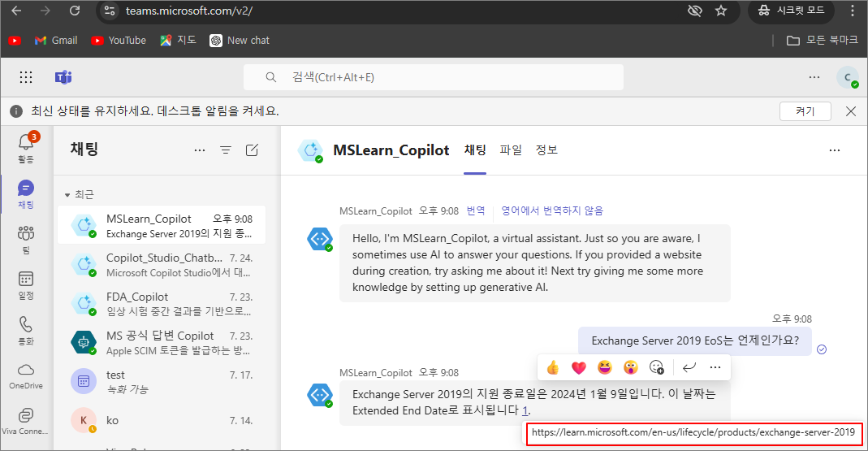Open Viva Connections in sidebar

(26, 421)
